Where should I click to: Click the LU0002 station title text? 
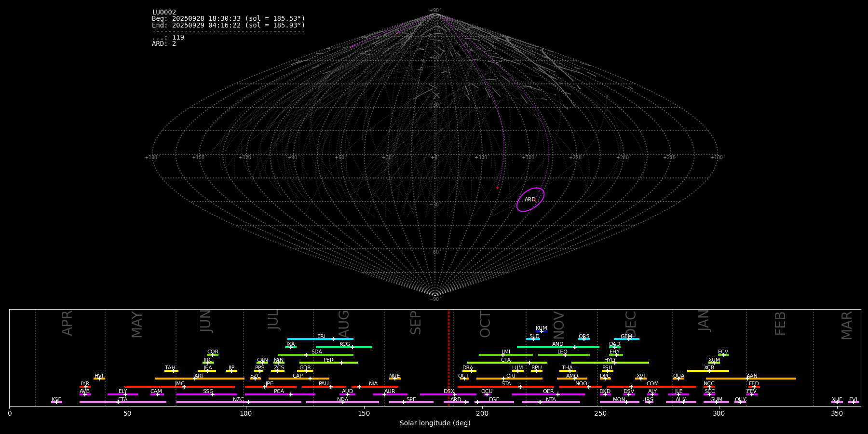(x=164, y=13)
